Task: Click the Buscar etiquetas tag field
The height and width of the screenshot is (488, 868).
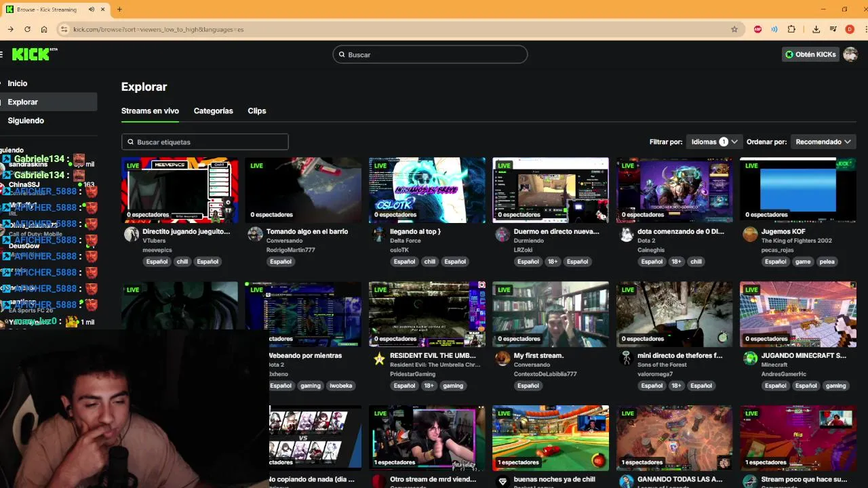Action: (205, 142)
